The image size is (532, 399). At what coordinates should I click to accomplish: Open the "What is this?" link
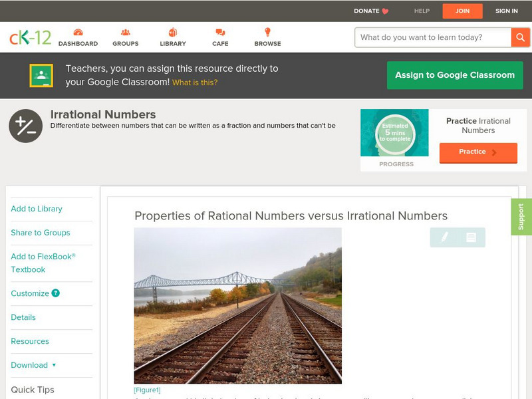pyautogui.click(x=195, y=82)
